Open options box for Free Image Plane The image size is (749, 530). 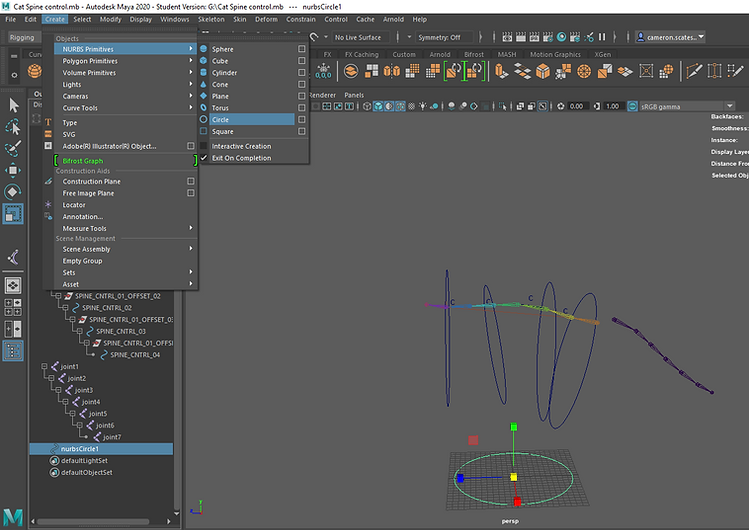pos(191,193)
